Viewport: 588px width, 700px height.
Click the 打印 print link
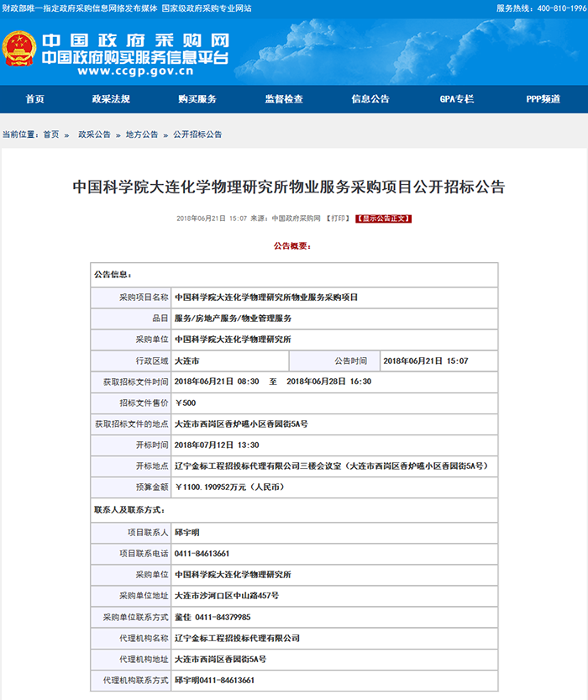coord(339,218)
